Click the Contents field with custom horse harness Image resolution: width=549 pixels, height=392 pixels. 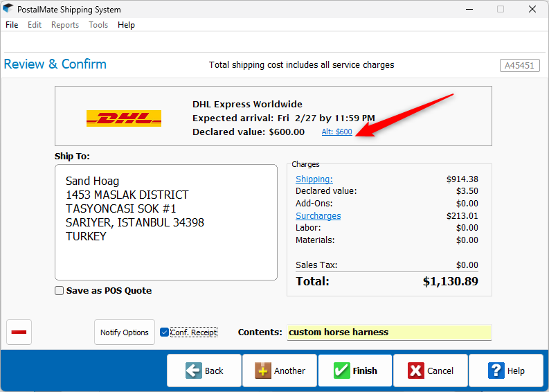389,332
